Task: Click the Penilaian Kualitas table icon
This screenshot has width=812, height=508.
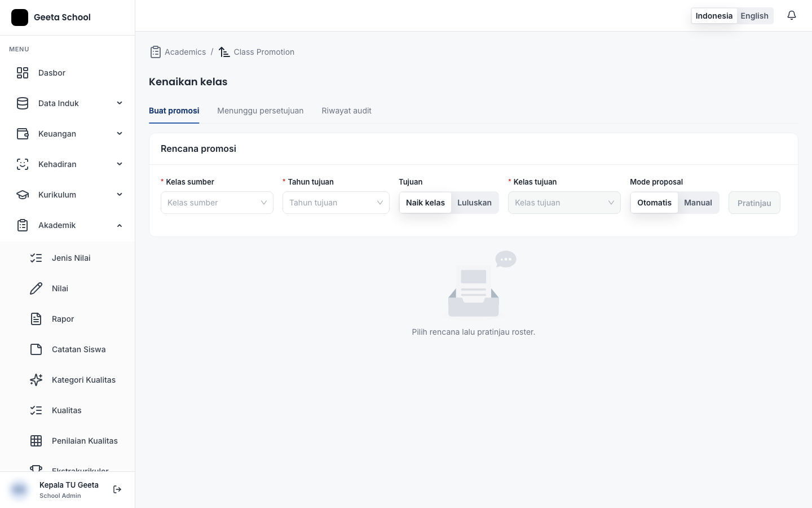Action: click(36, 441)
